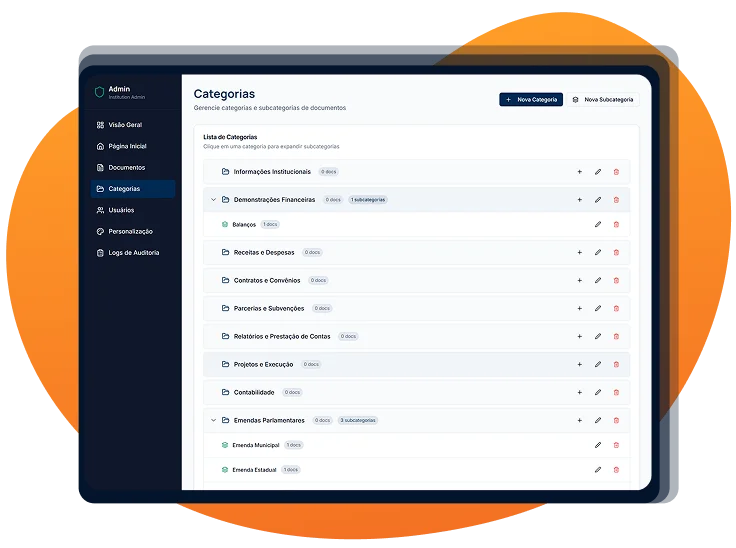Collapse the Demonstrações Financeiras chevron
736x548 pixels.
[x=213, y=200]
